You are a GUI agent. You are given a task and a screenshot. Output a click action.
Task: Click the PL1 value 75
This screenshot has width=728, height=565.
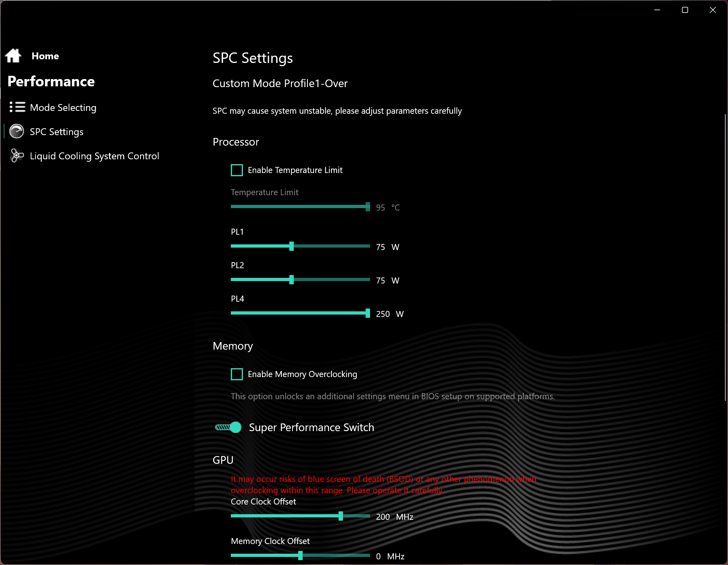381,247
